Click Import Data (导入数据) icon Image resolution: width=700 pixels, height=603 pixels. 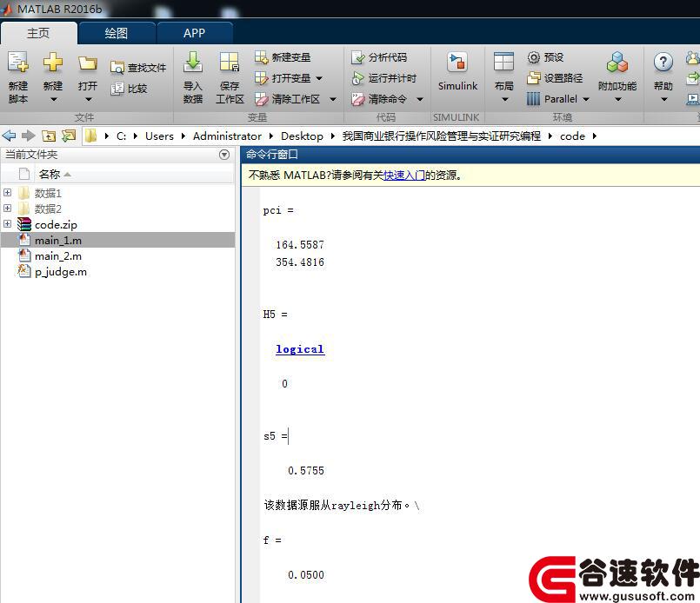(x=193, y=63)
